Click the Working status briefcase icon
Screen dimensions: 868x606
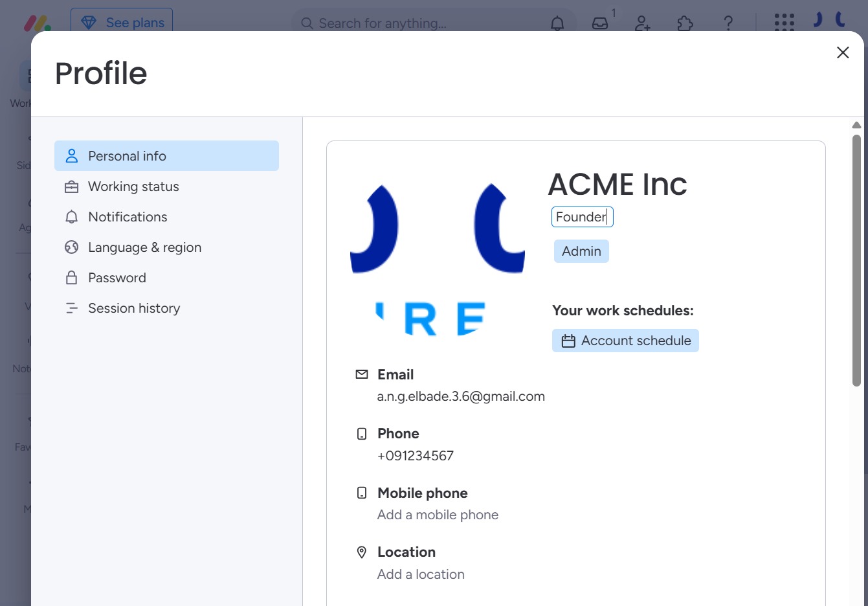(x=72, y=186)
